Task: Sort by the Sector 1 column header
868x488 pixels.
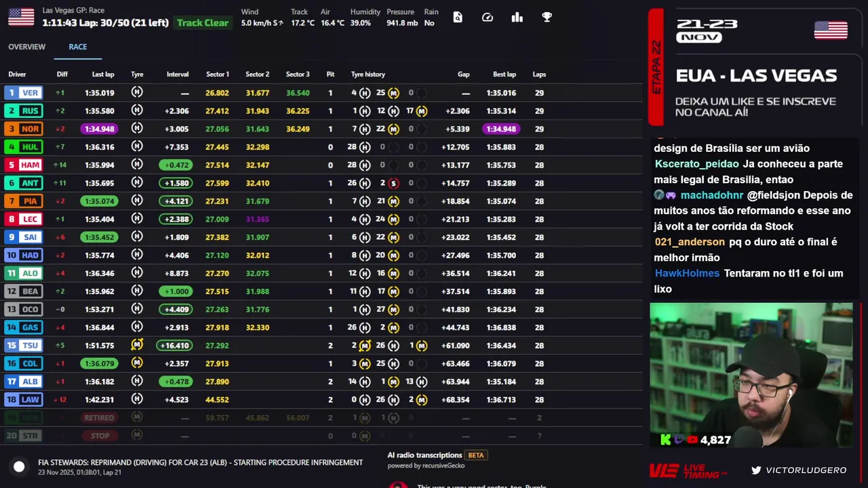Action: pos(218,75)
